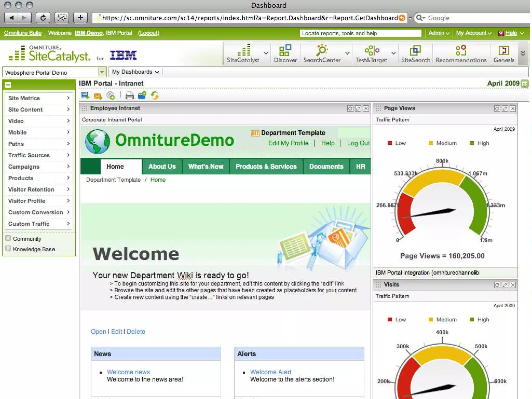Open the SiteCatalyst dropdown arrow
This screenshot has height=399, width=532.
pyautogui.click(x=266, y=53)
